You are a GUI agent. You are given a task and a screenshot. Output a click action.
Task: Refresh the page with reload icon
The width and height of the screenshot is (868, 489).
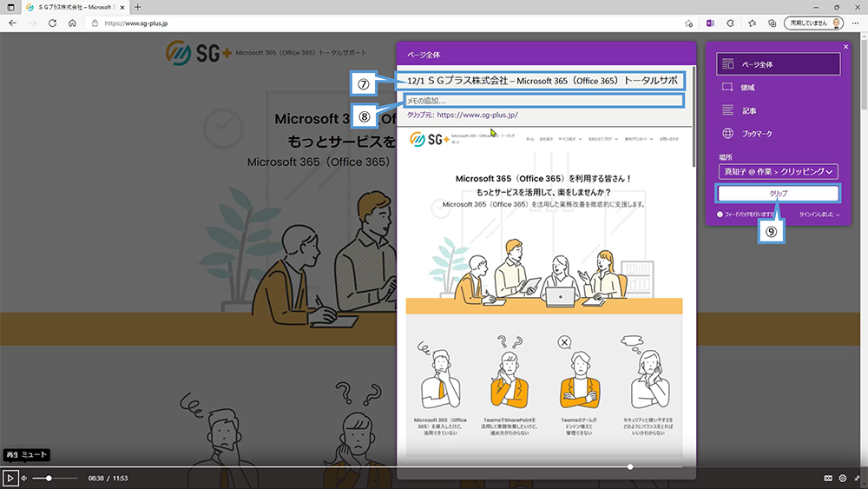click(x=53, y=23)
